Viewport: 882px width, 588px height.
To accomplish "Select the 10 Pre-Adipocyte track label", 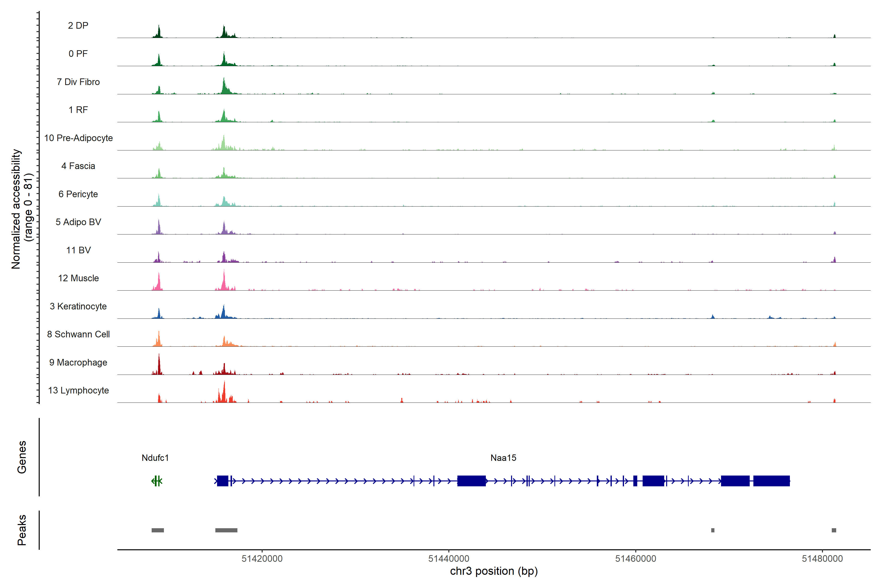I will pyautogui.click(x=78, y=138).
